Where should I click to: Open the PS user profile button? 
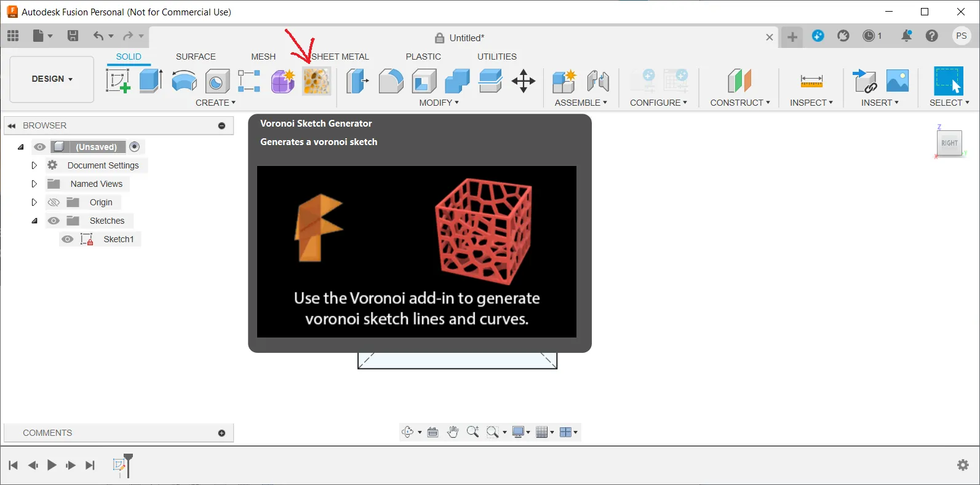pos(962,36)
